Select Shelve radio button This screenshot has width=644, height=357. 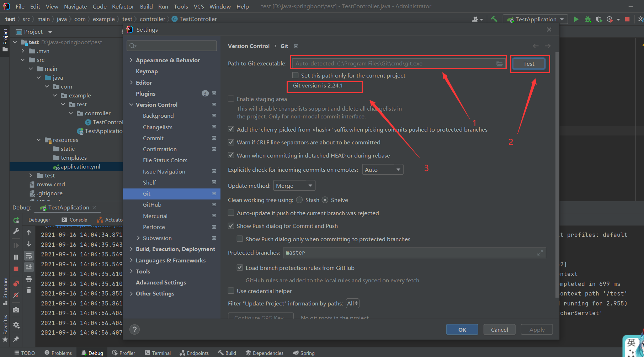325,200
